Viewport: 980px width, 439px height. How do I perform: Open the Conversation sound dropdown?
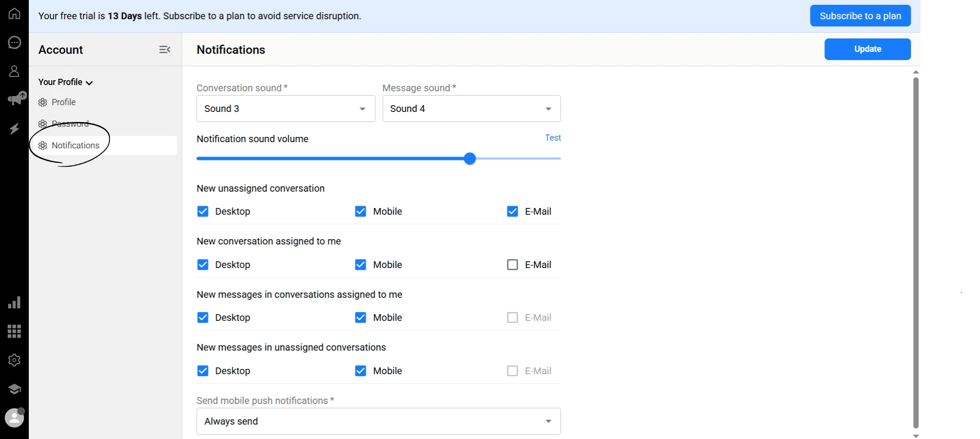[x=285, y=109]
